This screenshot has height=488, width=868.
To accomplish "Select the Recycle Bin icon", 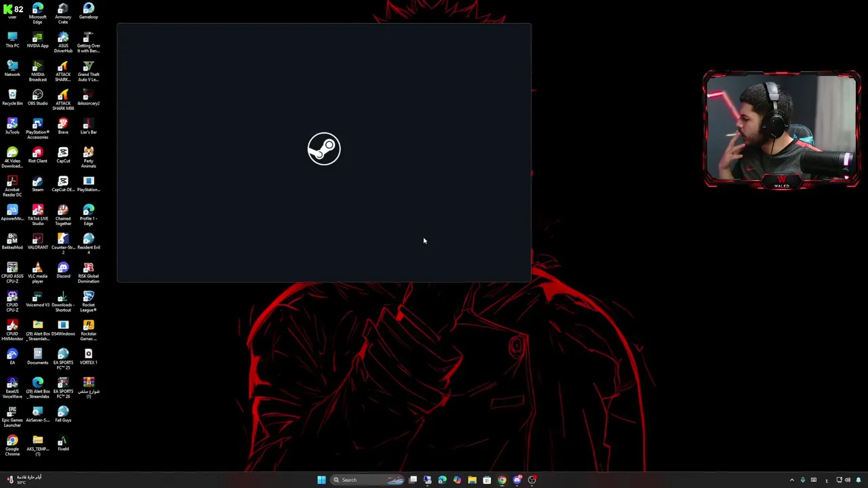I will 12,98.
